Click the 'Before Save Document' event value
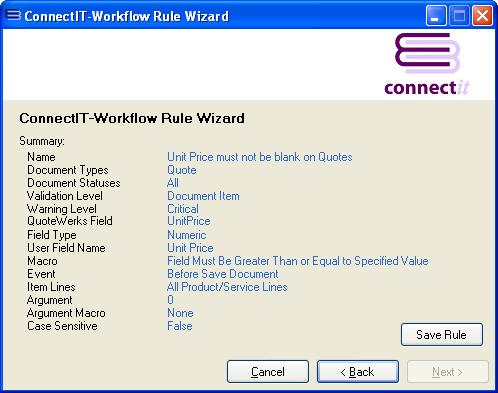The image size is (498, 393). [223, 274]
